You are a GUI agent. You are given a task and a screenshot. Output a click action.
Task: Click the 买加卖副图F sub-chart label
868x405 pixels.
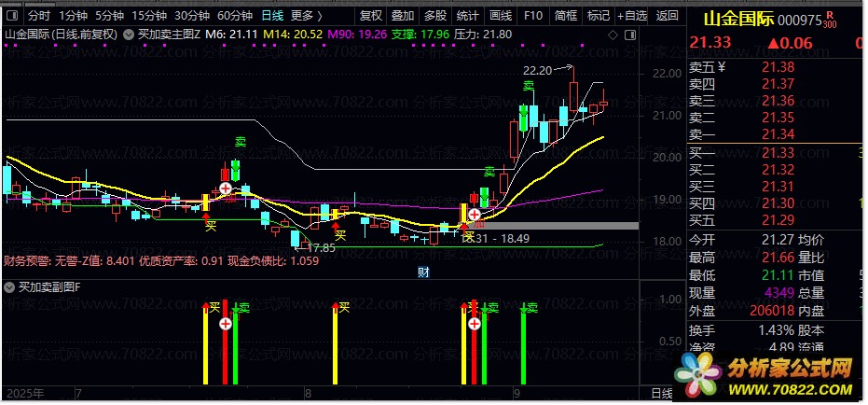(x=49, y=287)
